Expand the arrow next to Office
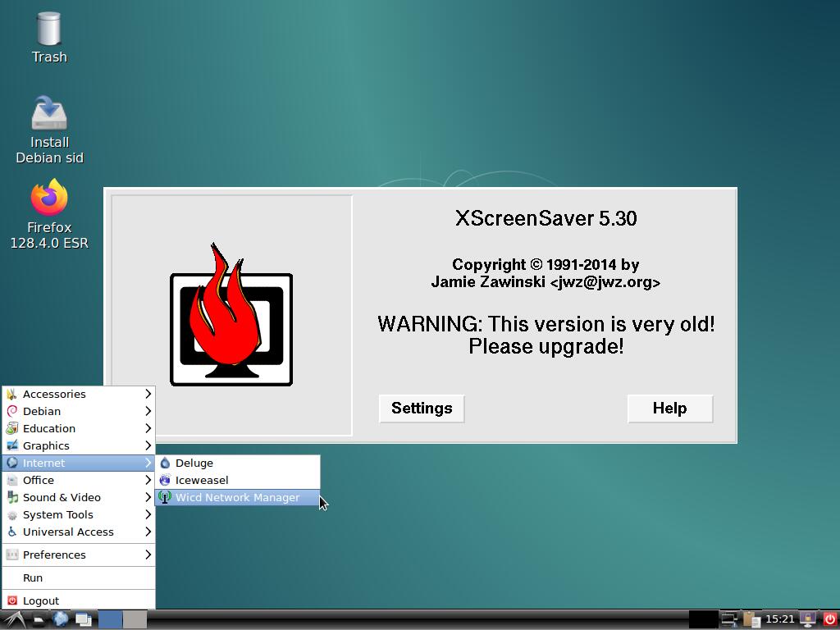840x630 pixels. (x=148, y=480)
